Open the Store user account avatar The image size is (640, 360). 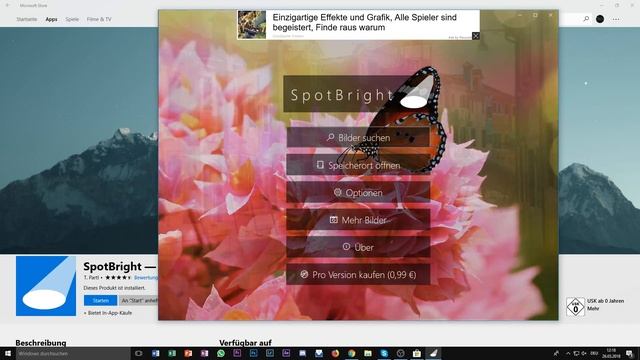click(600, 19)
